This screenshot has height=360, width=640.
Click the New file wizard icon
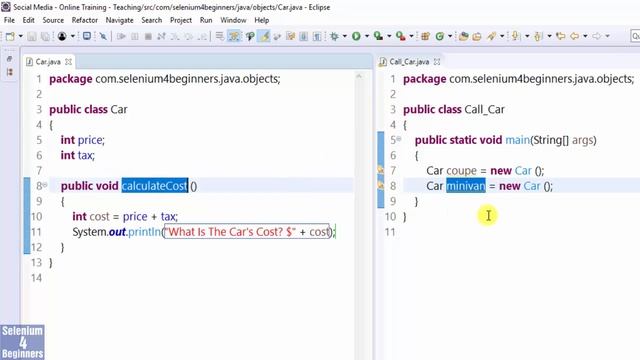(10, 36)
